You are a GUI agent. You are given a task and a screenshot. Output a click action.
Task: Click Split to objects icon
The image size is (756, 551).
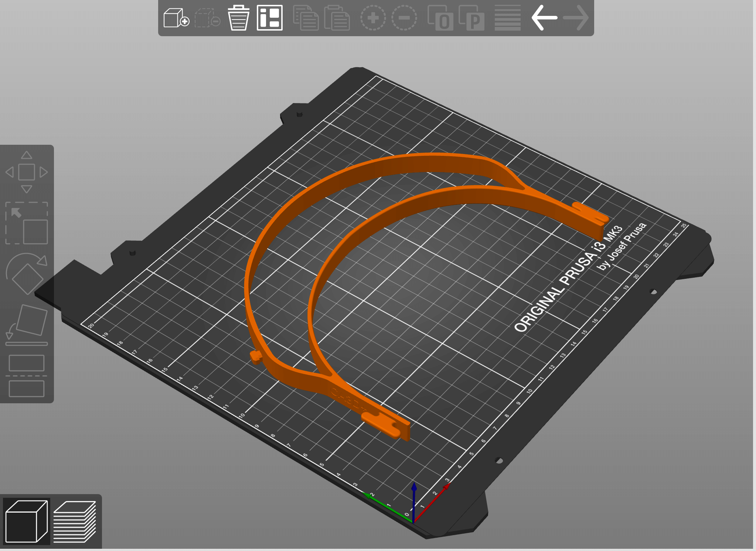coord(440,18)
